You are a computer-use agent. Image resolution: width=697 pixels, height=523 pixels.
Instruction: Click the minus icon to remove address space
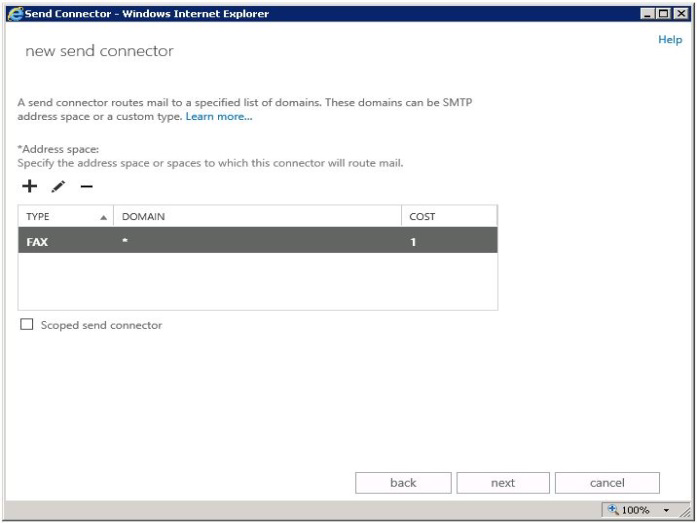[87, 187]
